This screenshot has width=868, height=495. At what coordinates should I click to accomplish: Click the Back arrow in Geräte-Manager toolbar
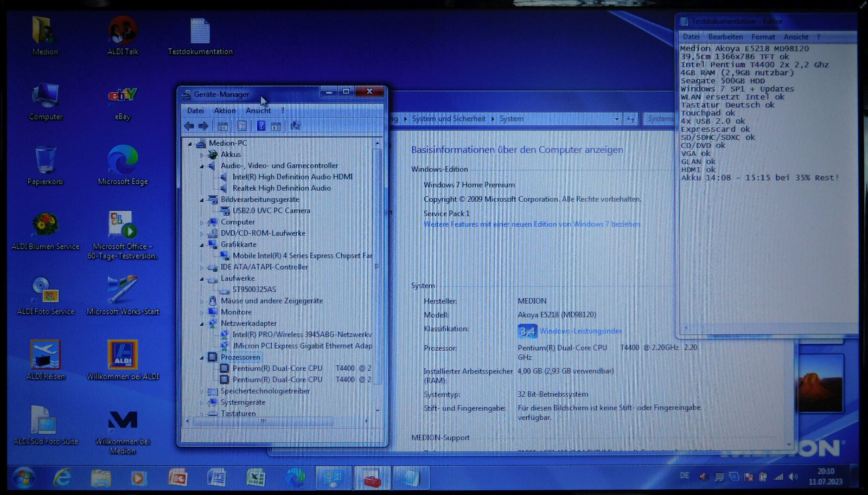[189, 126]
